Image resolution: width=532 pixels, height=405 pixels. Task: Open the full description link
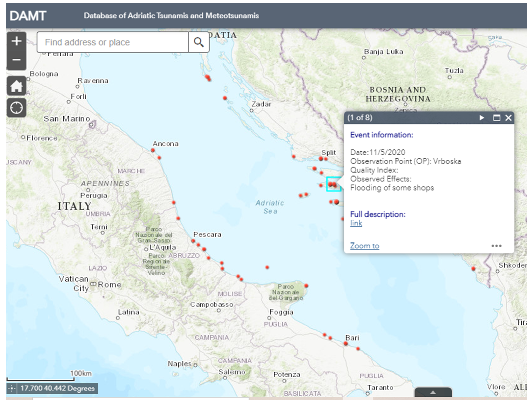(356, 223)
